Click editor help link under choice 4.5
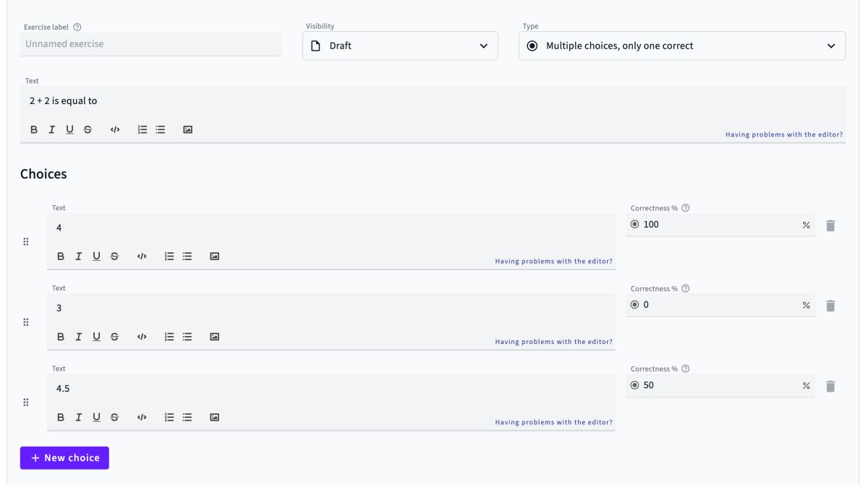868x485 pixels. [553, 422]
